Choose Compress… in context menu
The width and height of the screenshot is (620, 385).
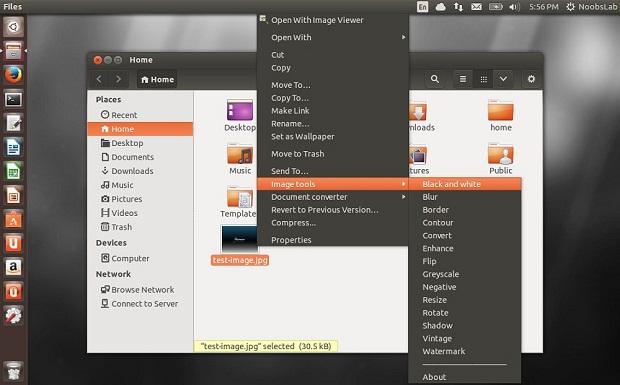point(333,223)
